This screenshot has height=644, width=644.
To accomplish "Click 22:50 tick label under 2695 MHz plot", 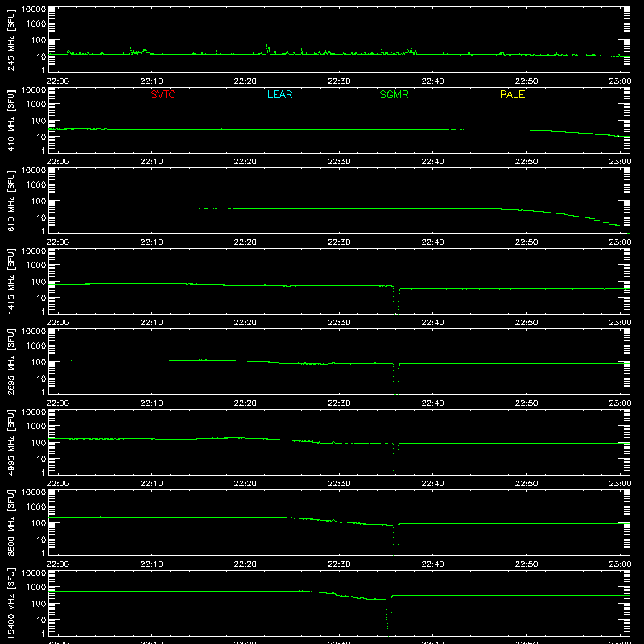I will tap(526, 403).
